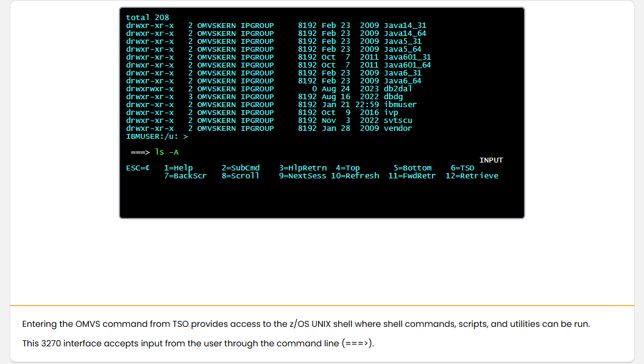
Task: Click the Aug 24 date on db2dal row
Action: click(336, 89)
